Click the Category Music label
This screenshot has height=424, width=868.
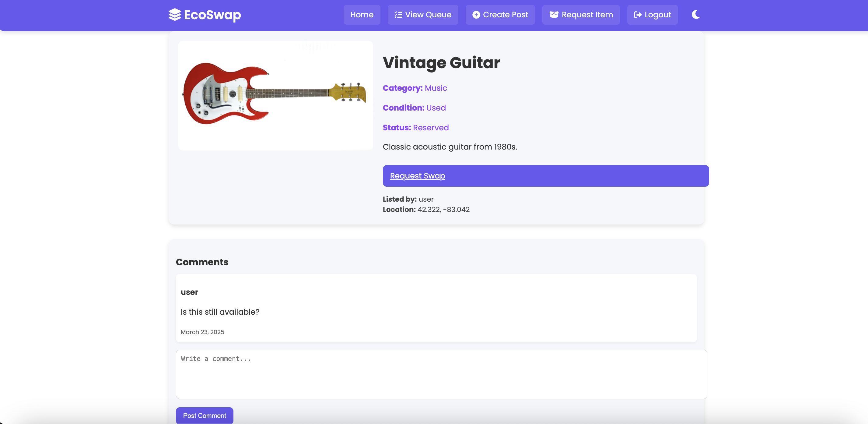pyautogui.click(x=415, y=88)
